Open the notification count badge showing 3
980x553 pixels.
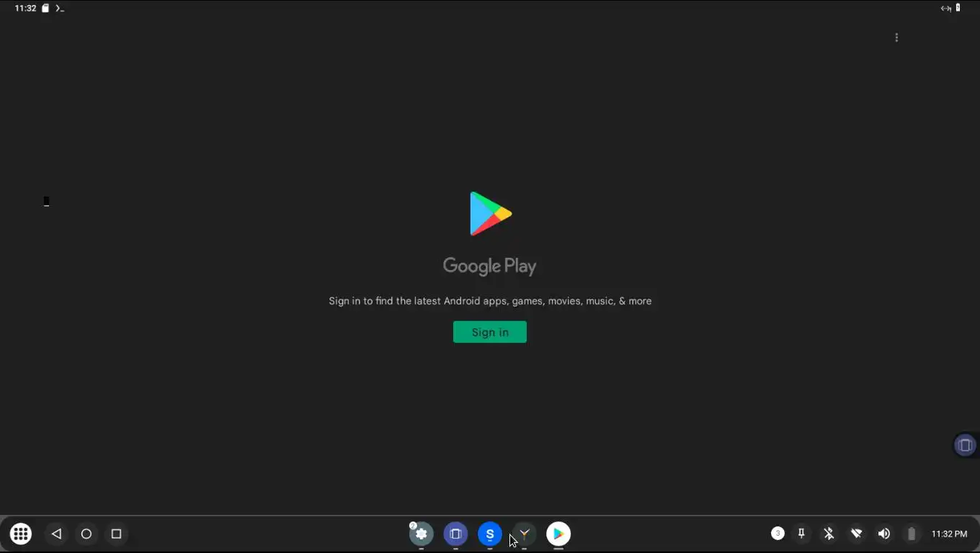778,534
